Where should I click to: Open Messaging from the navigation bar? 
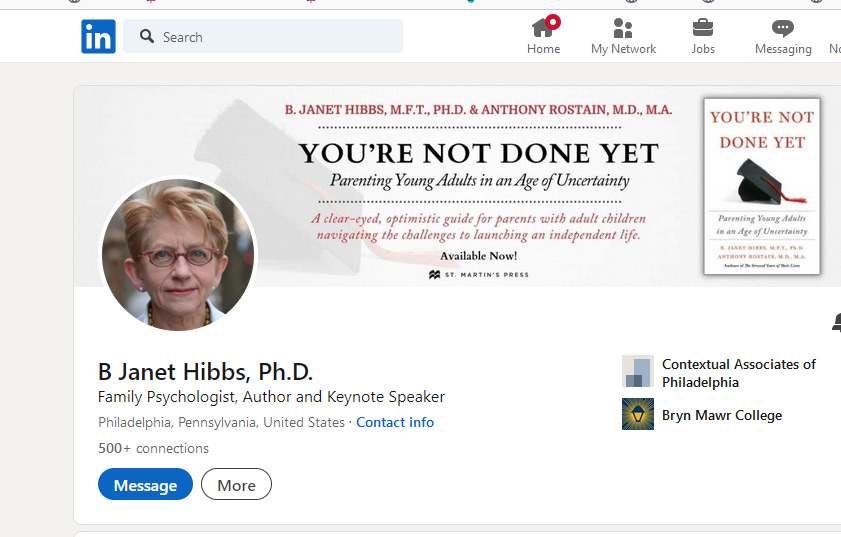point(783,36)
